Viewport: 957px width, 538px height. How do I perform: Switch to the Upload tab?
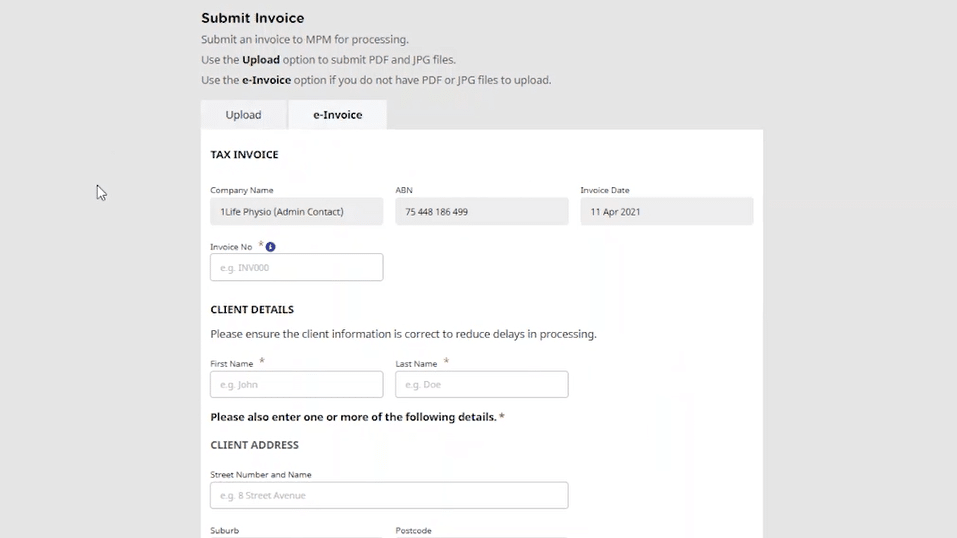243,115
